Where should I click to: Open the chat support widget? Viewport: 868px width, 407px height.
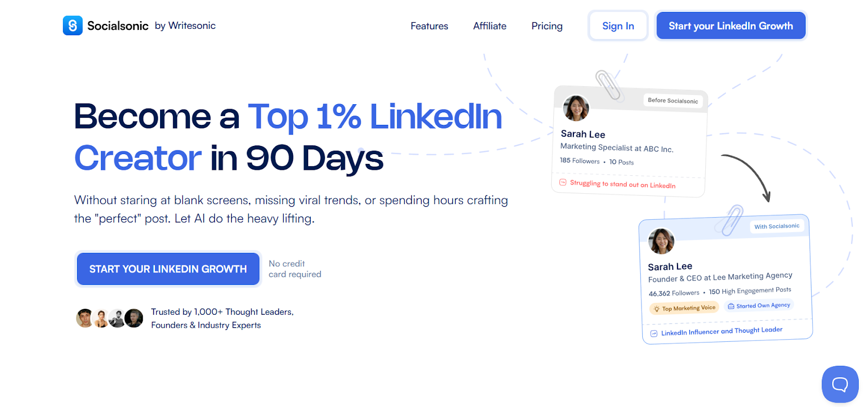pyautogui.click(x=840, y=384)
